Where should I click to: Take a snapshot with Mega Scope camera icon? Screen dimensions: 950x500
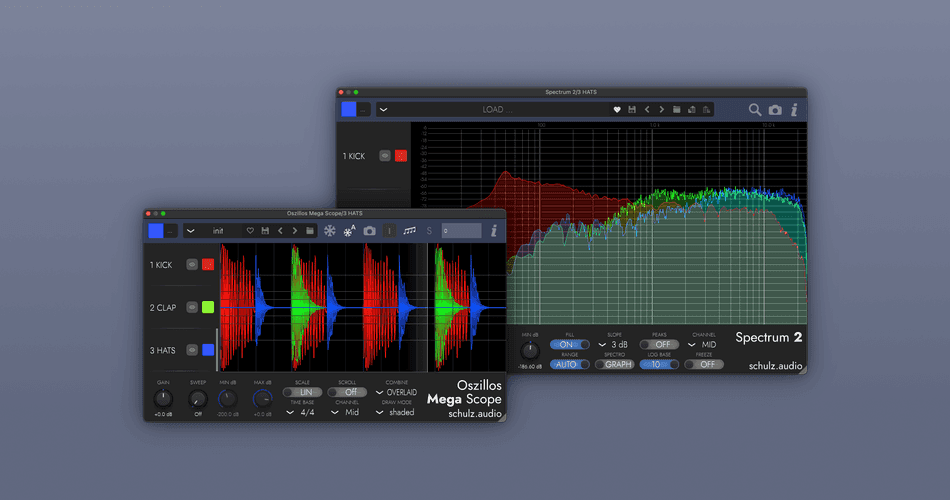(x=369, y=231)
